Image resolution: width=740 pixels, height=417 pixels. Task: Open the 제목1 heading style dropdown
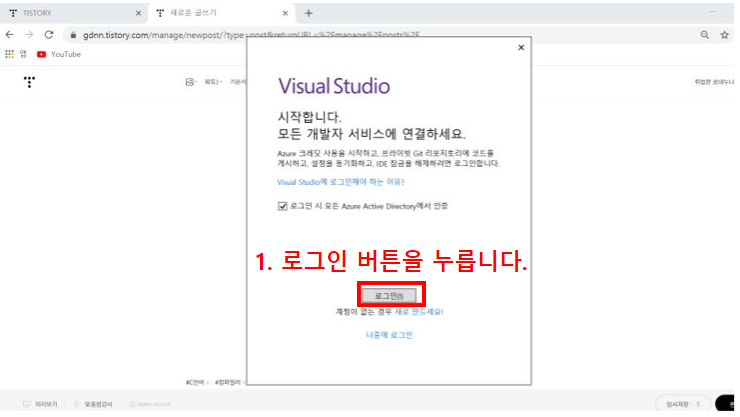coord(213,82)
